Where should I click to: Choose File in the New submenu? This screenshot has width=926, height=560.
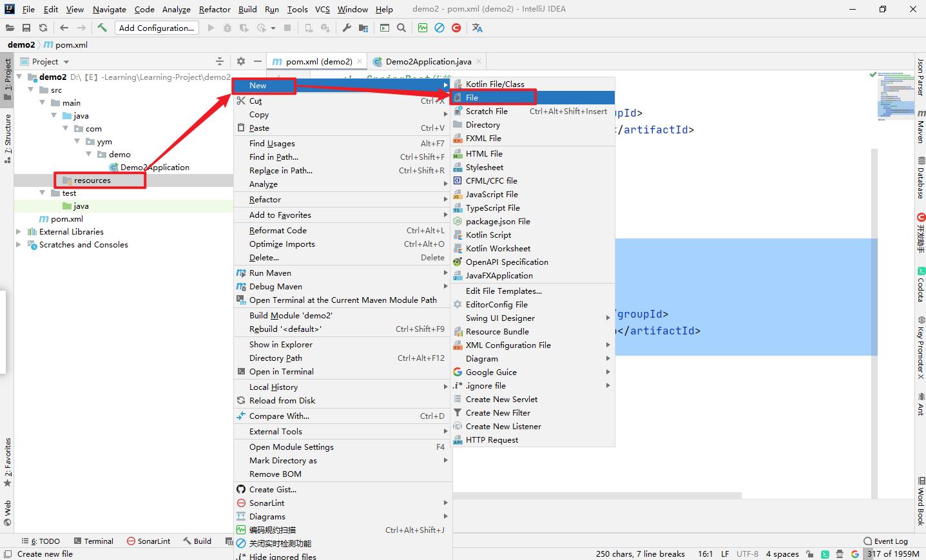(534, 97)
